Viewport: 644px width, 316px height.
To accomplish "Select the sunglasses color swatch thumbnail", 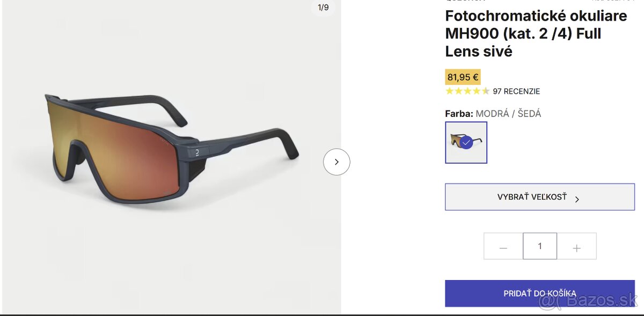I will coord(466,142).
